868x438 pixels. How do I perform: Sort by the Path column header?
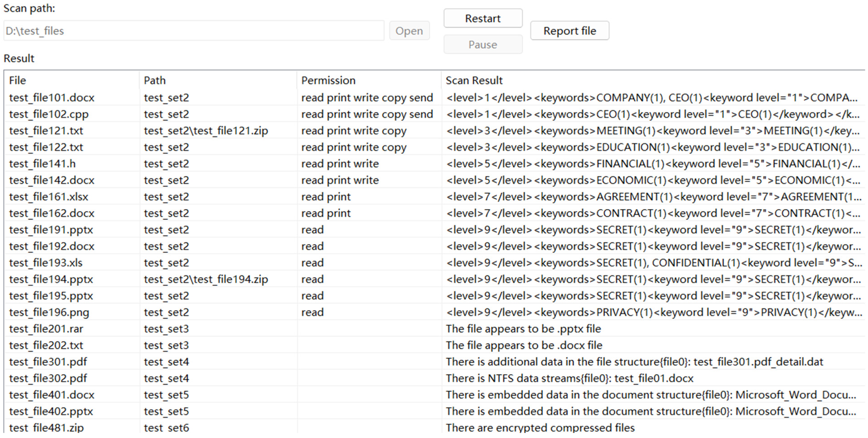(155, 80)
